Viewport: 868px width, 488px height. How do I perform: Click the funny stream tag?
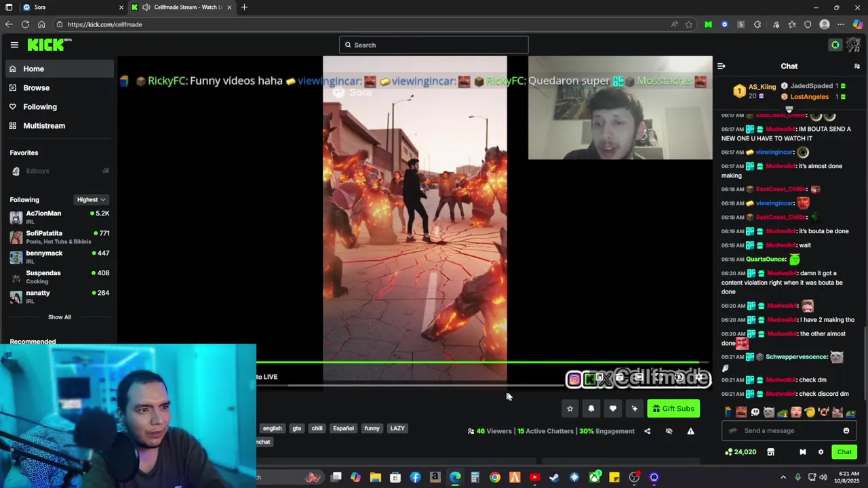(372, 428)
